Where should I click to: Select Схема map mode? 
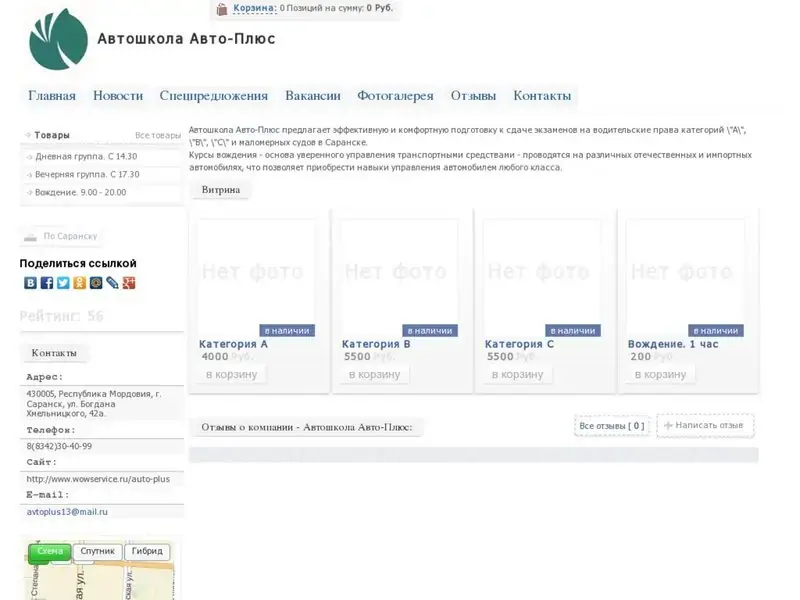tap(49, 551)
